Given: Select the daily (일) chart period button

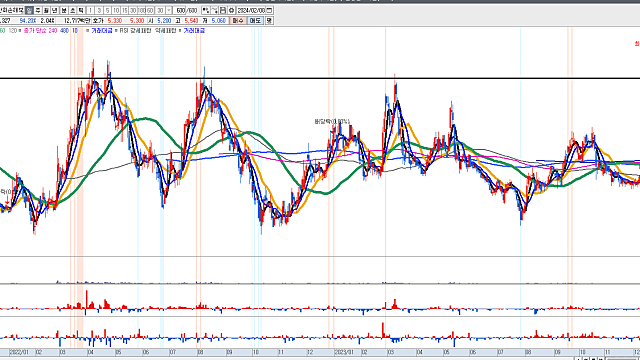Looking at the screenshot, I should click(x=29, y=11).
